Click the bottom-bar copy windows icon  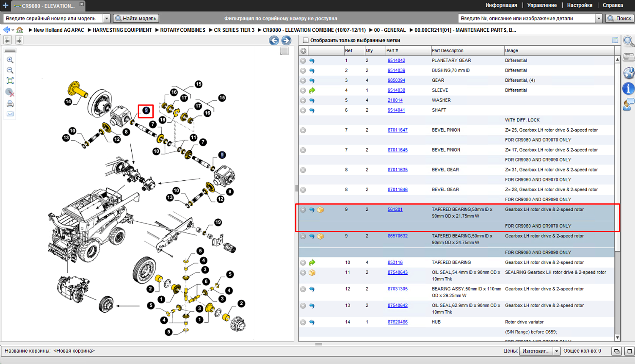617,351
